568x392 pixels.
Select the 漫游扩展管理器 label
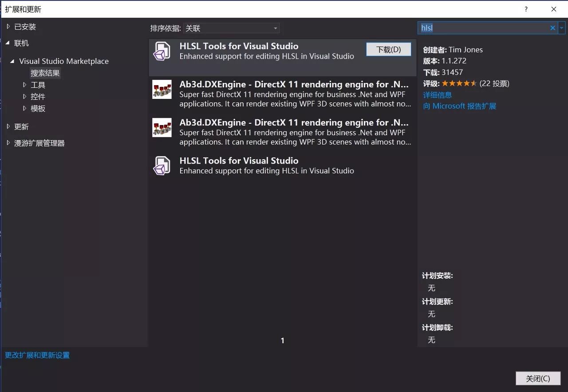pyautogui.click(x=39, y=143)
